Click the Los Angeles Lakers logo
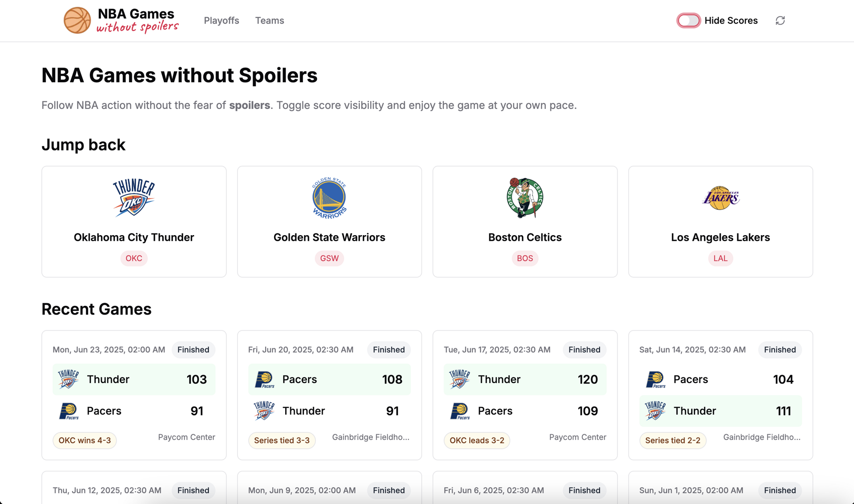854x504 pixels. tap(721, 197)
